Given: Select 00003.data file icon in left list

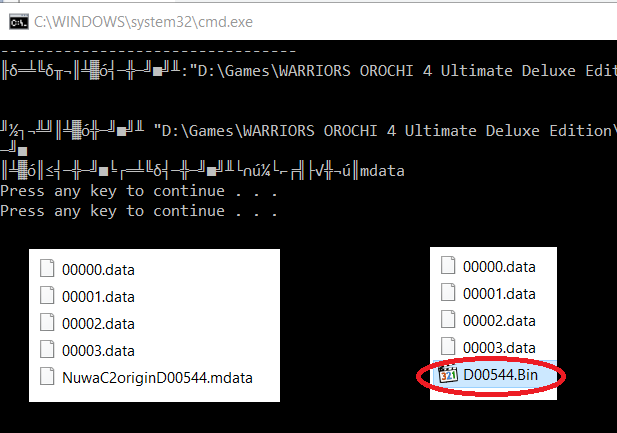Looking at the screenshot, I should 47,350.
